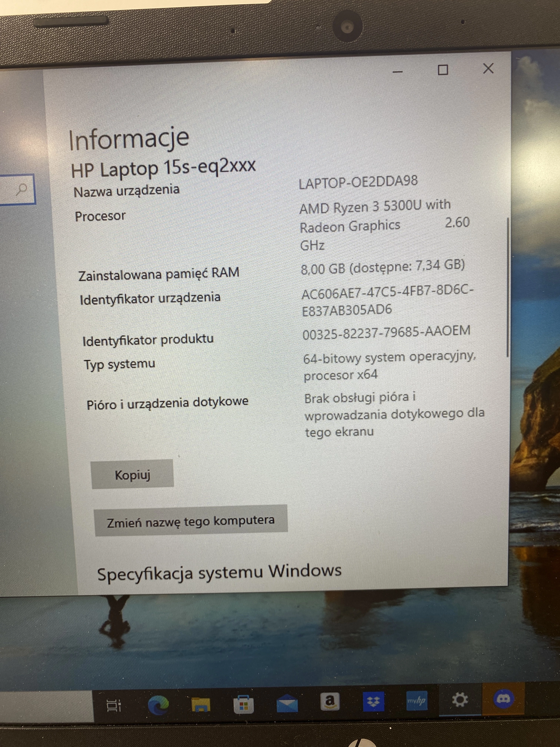Click the Pióro i urządzenia dotykowe label

point(167,403)
